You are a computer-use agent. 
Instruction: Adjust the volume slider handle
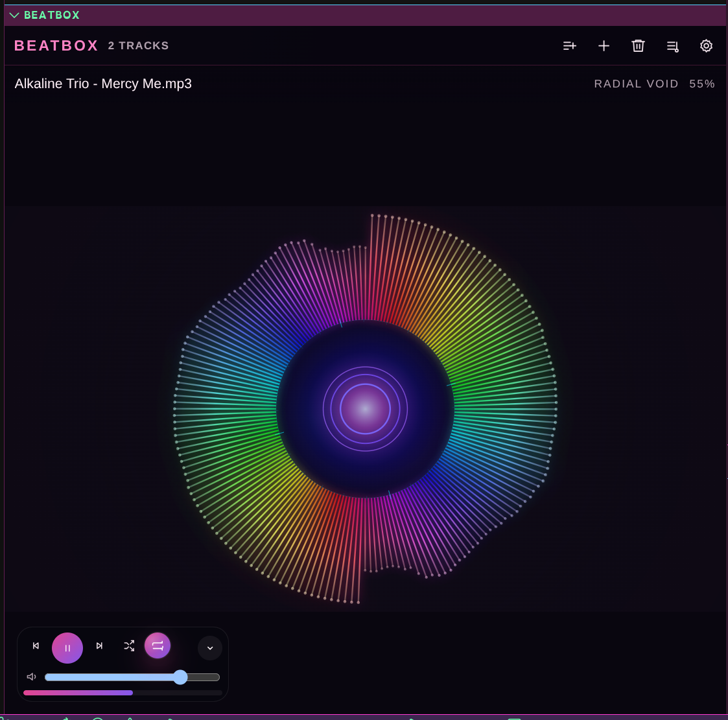[180, 677]
